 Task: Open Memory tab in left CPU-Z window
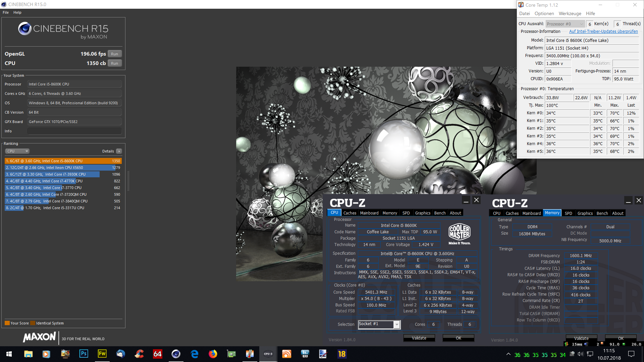pyautogui.click(x=390, y=213)
